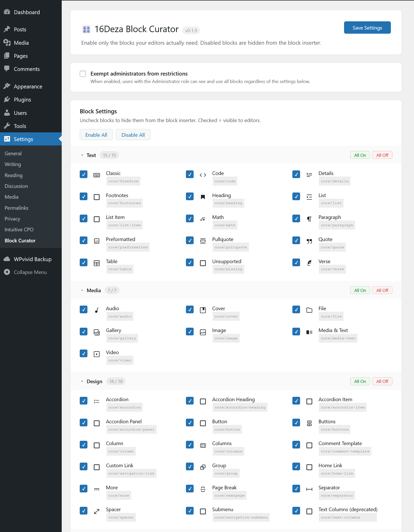Click the Block Curator plugin logo icon
Screen dimensions: 414x532
[x=86, y=29]
